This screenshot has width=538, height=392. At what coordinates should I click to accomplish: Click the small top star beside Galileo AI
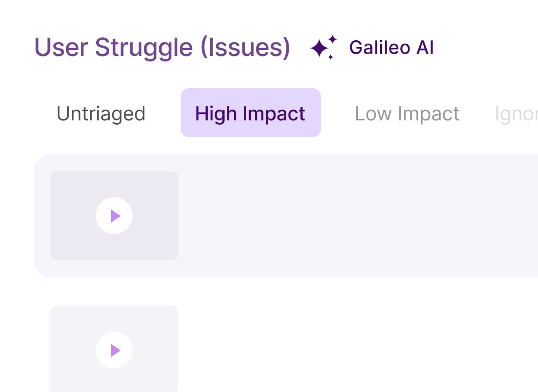[333, 39]
